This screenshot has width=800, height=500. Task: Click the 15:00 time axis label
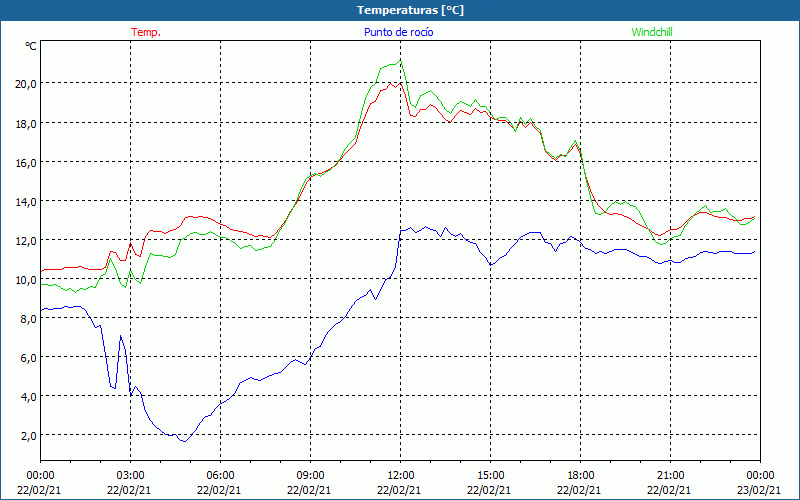click(490, 476)
